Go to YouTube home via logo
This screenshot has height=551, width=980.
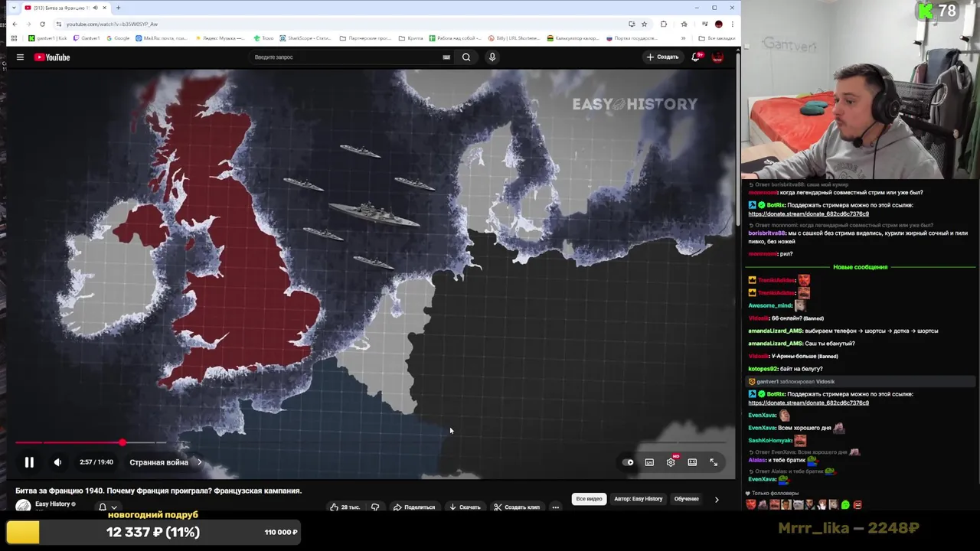click(52, 57)
